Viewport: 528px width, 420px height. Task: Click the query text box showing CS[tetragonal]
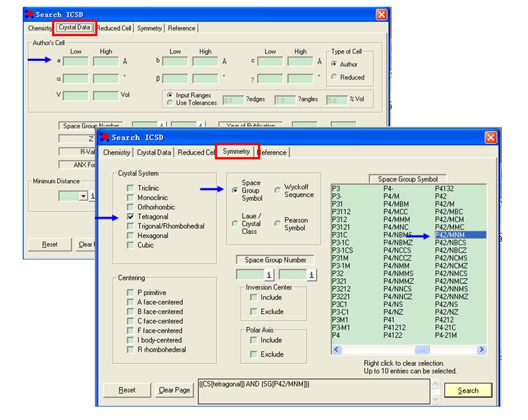click(x=314, y=391)
